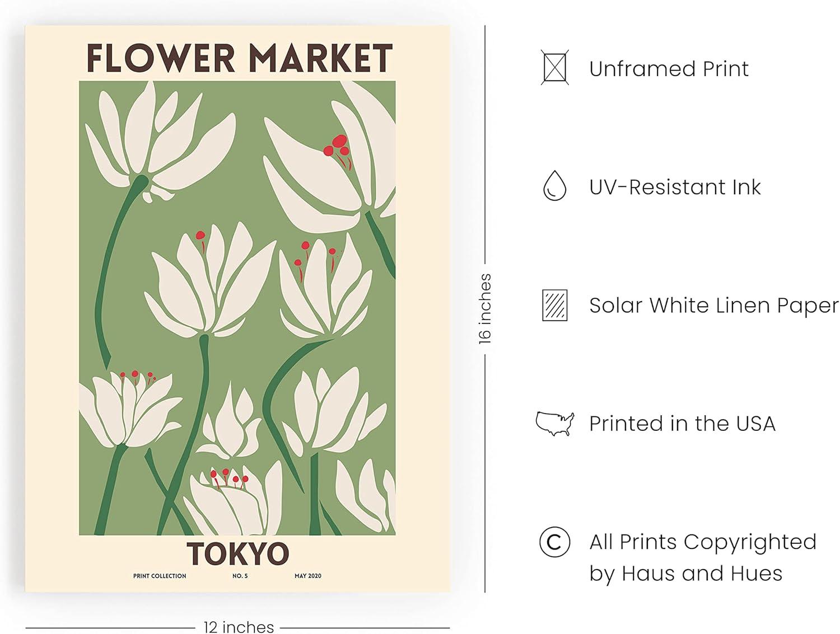Click the UV-resistant ink droplet icon
840x634 pixels.
pyautogui.click(x=554, y=186)
